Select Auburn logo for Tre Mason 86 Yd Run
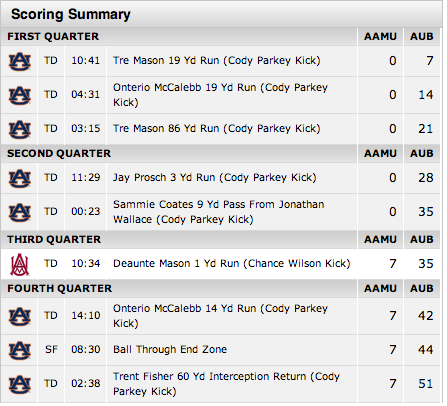The image size is (447, 406). 20,129
